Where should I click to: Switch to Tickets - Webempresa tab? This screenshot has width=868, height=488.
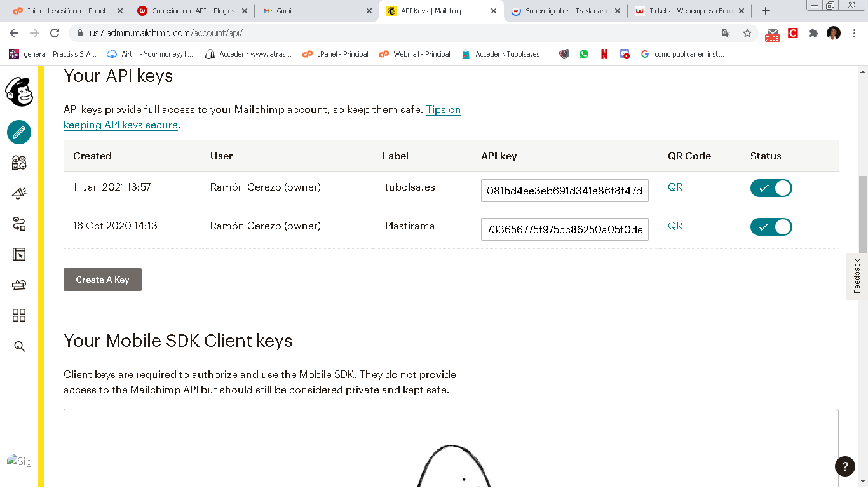[691, 11]
